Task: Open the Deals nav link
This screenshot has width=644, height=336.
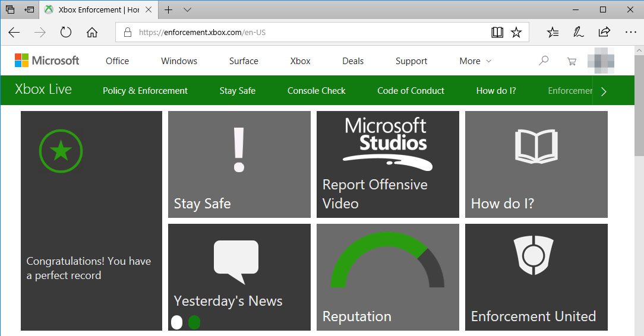Action: (x=353, y=61)
